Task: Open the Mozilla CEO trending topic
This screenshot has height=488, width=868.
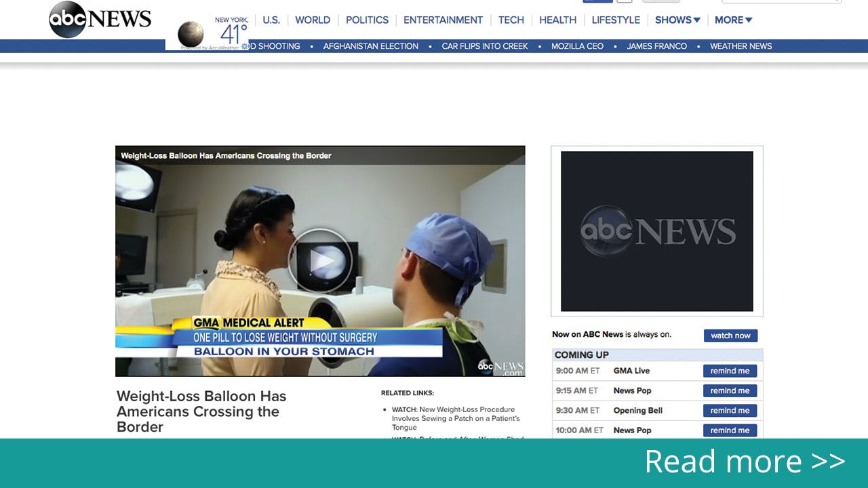Action: pos(577,46)
